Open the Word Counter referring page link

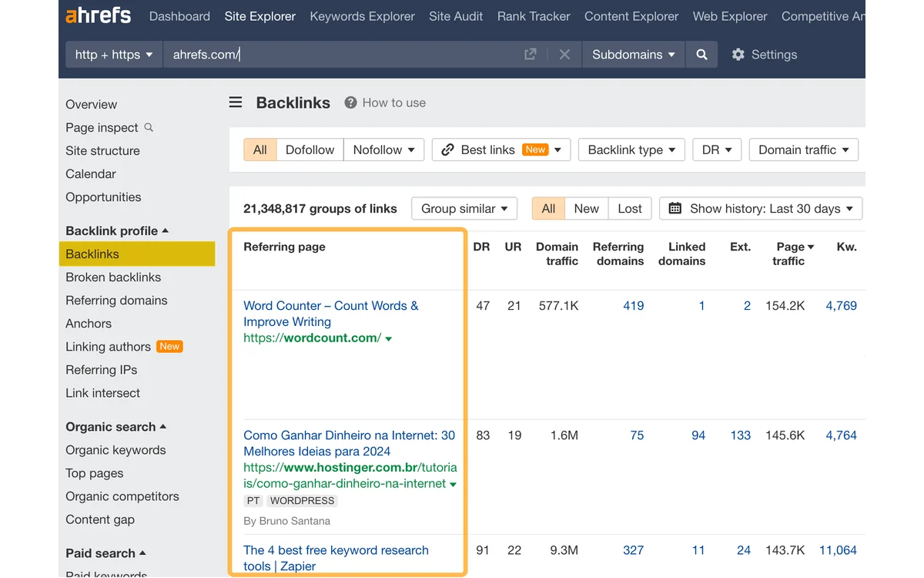pos(331,314)
